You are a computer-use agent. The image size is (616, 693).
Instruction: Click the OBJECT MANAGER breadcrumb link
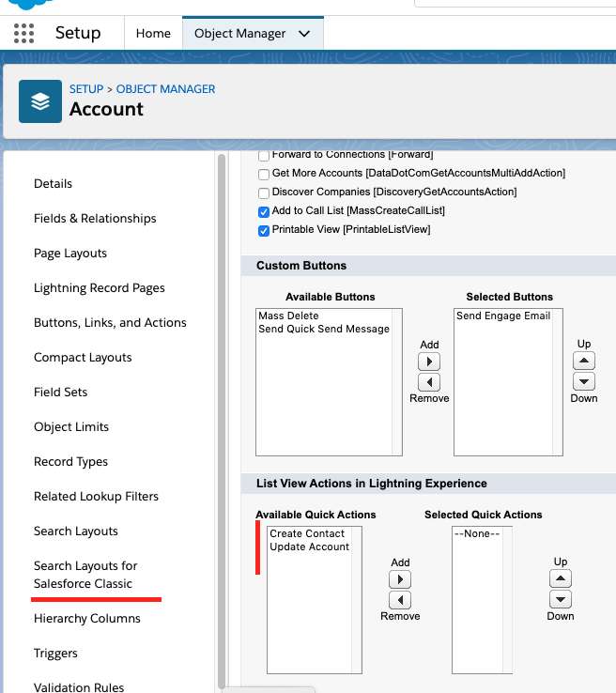[x=165, y=89]
